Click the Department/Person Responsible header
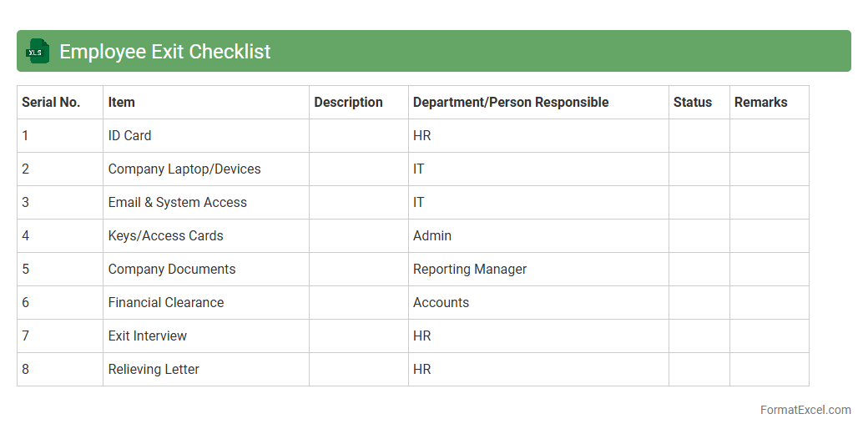The height and width of the screenshot is (434, 868). pyautogui.click(x=510, y=103)
